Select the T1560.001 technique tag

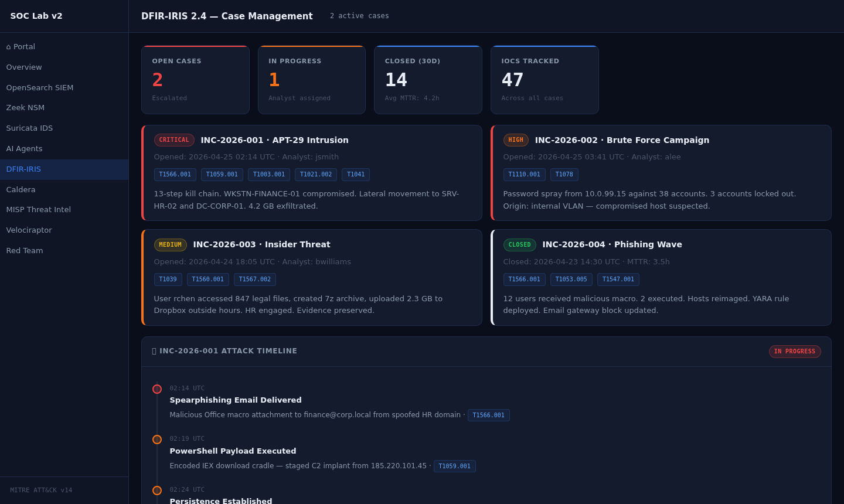click(x=208, y=280)
